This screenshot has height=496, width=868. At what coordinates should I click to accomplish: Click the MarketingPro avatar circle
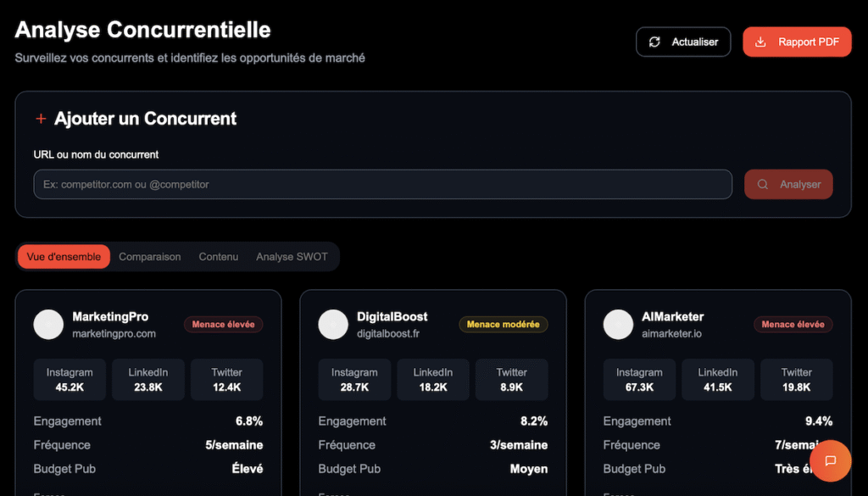48,324
